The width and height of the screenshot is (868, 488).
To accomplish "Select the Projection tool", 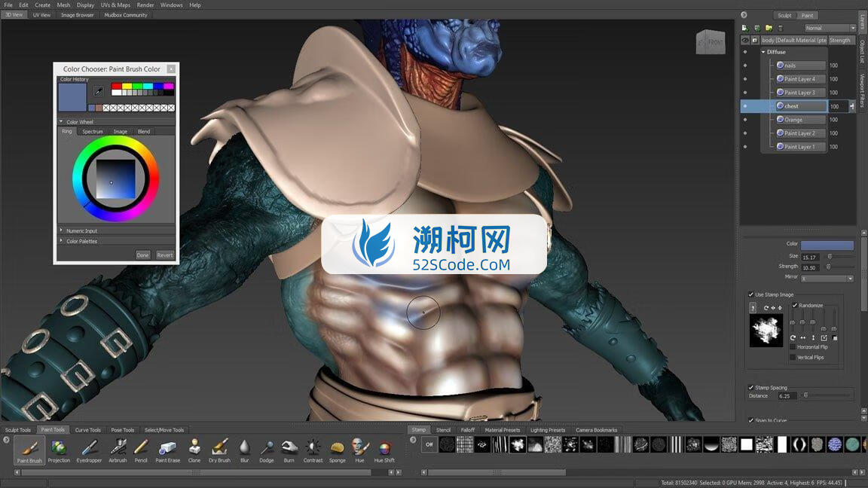I will point(59,450).
